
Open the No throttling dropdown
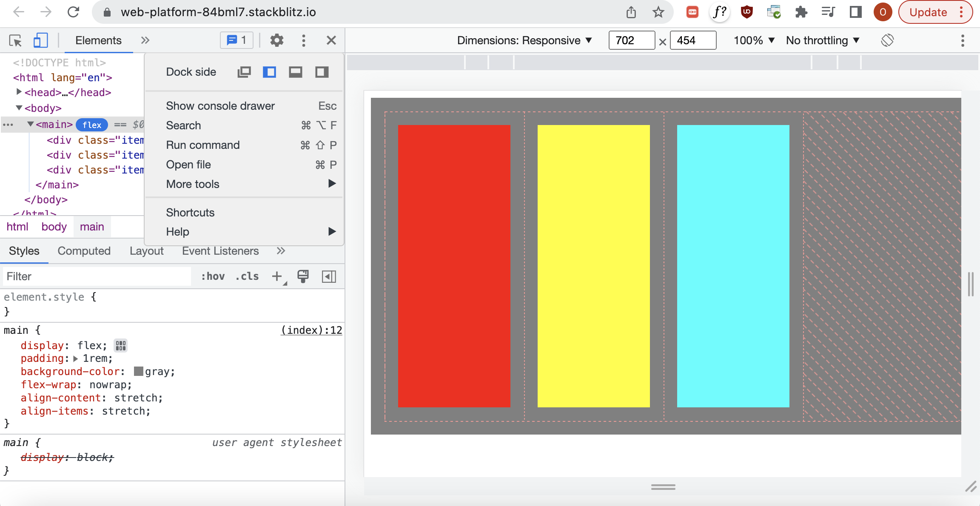coord(823,40)
